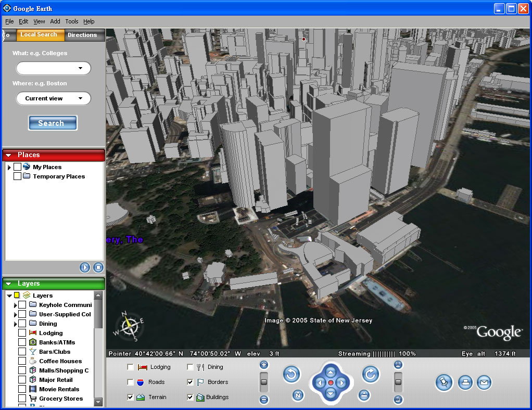Click the Lodging bed icon in Layers list
This screenshot has height=410, width=532.
33,332
